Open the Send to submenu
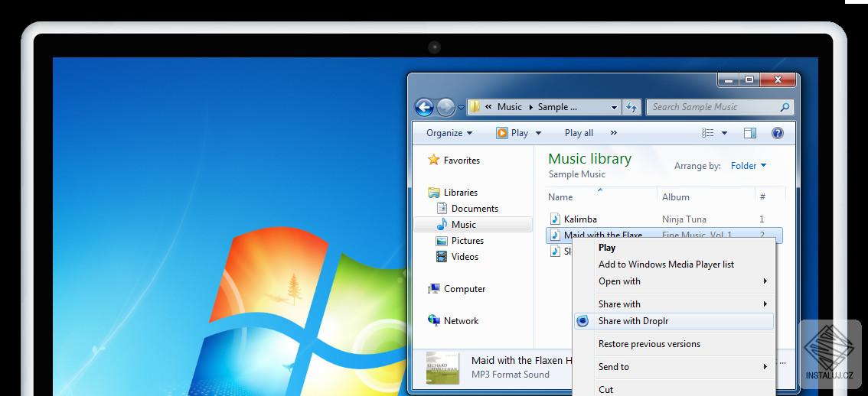Screen dimensions: 868x396 [674, 367]
